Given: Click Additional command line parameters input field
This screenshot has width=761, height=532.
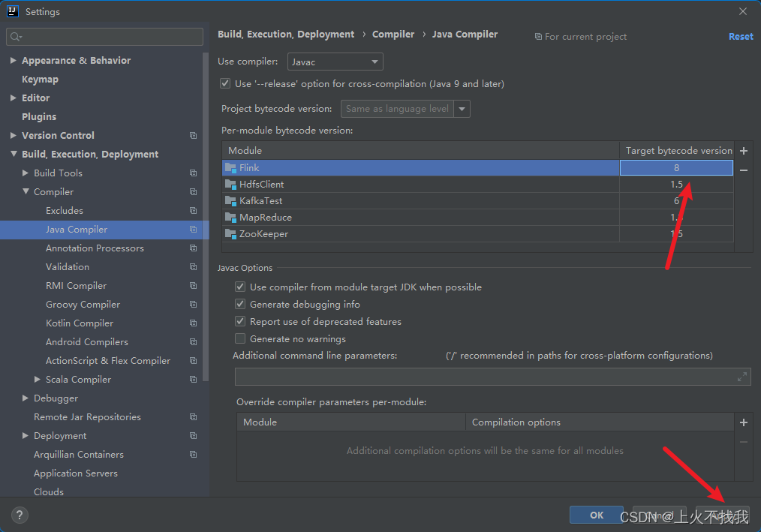Looking at the screenshot, I should pyautogui.click(x=492, y=377).
